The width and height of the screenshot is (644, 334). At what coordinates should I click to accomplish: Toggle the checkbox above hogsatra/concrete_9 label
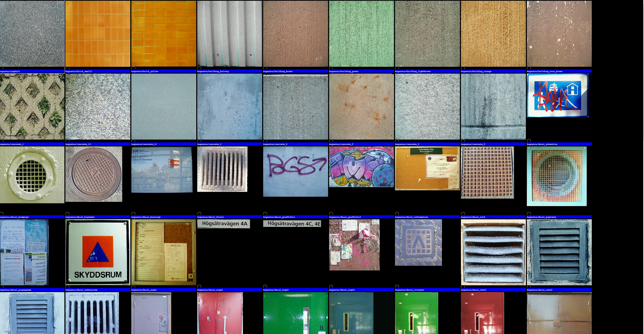[x=463, y=141]
